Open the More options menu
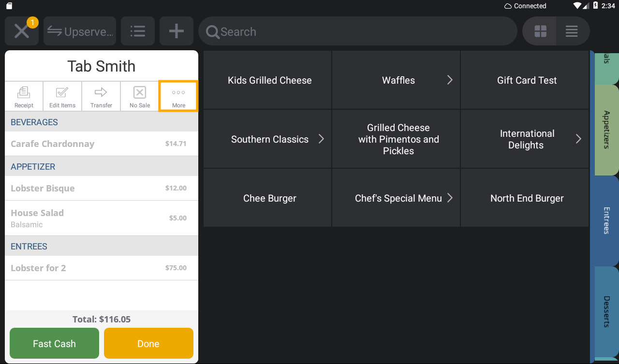619x364 pixels. point(178,97)
